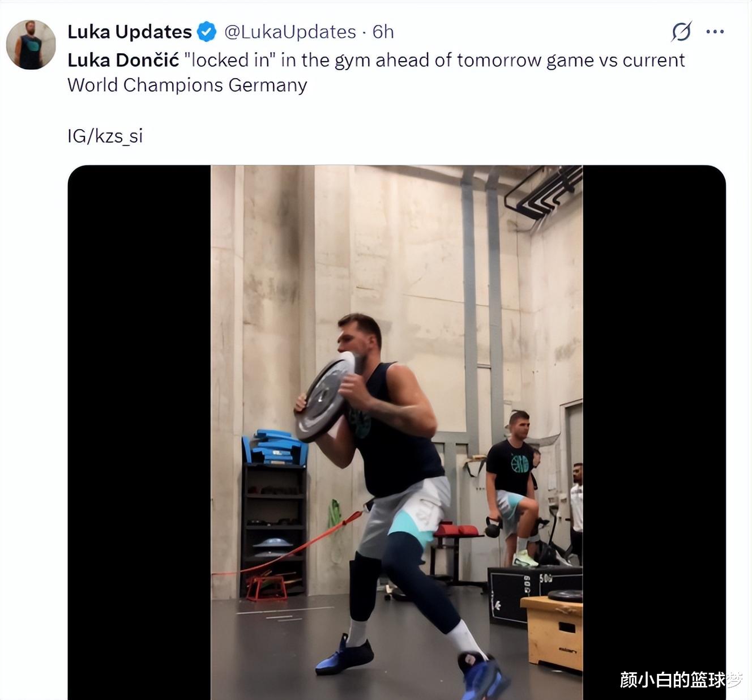Click the 6h post timestamp
Screen dimensions: 752x700
pos(383,32)
